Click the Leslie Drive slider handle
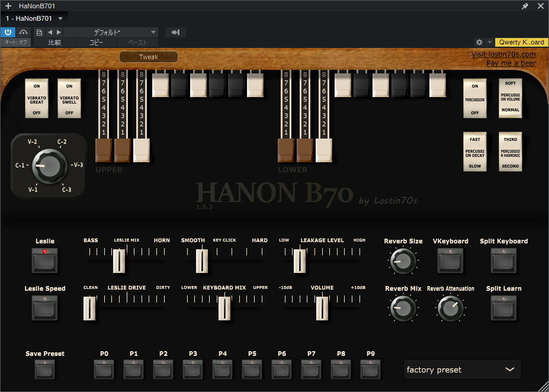The height and width of the screenshot is (392, 549). [x=89, y=308]
